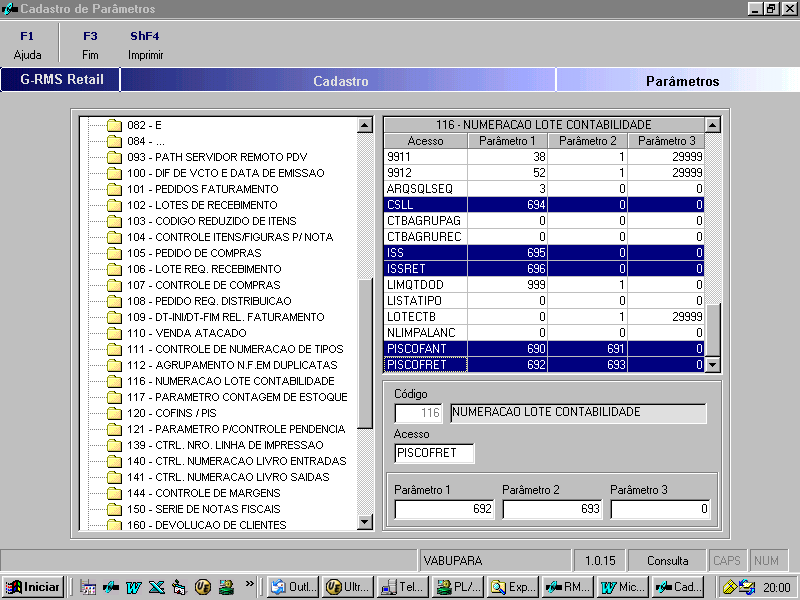Click the Excel icon in quick launch
The width and height of the screenshot is (800, 600).
(155, 587)
